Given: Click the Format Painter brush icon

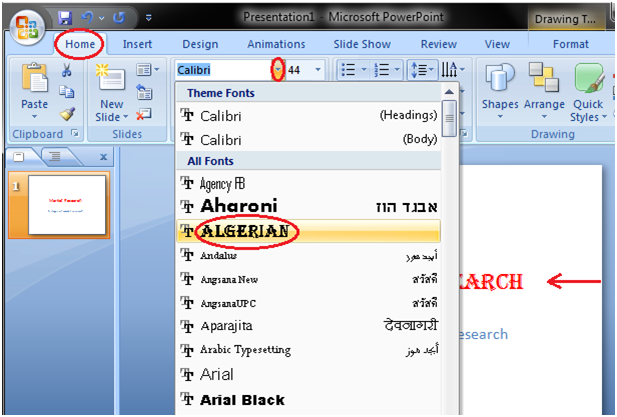Looking at the screenshot, I should (67, 114).
